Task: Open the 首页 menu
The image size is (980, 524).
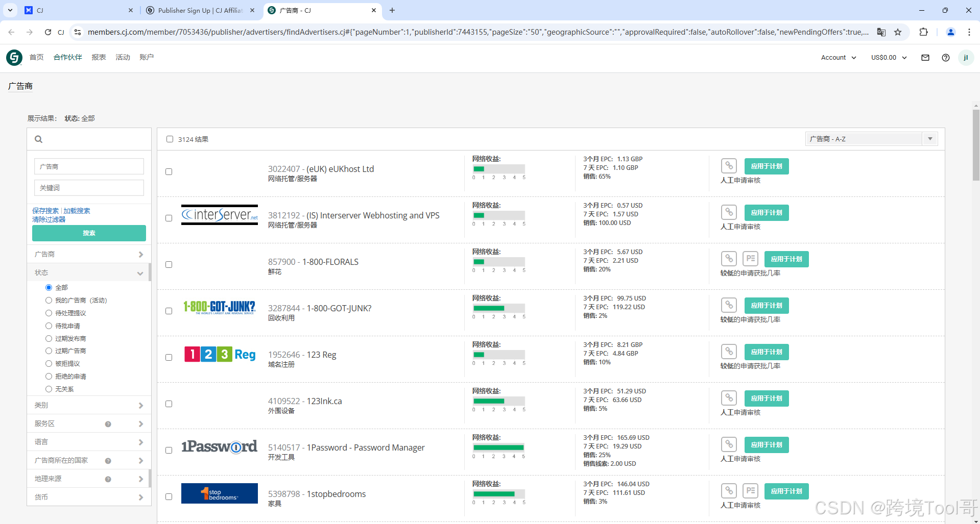Action: point(37,57)
